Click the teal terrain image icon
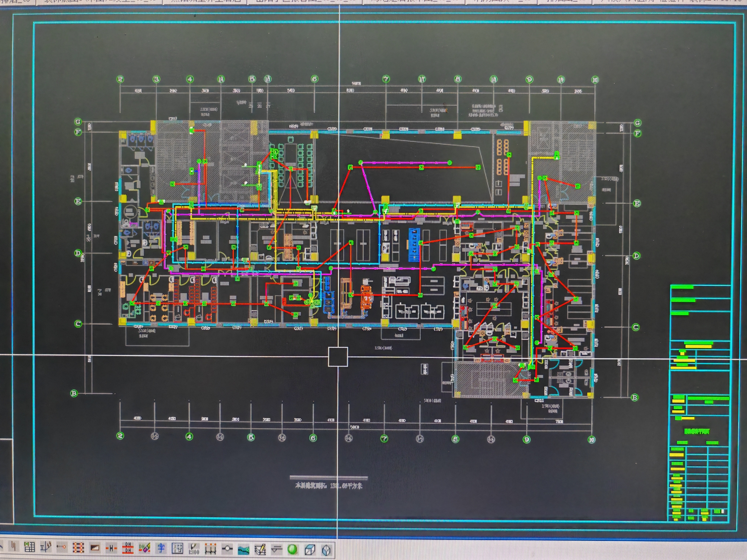Image resolution: width=747 pixels, height=560 pixels. click(x=243, y=550)
